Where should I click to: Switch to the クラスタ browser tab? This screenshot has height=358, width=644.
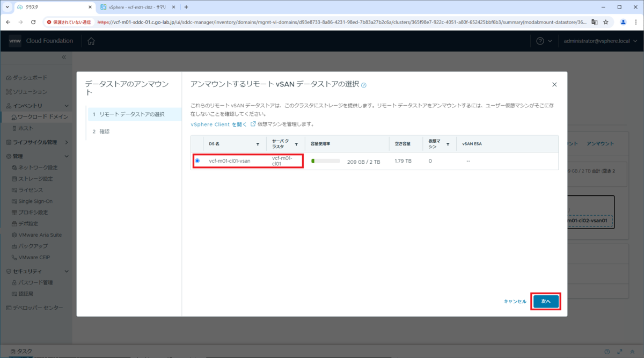tap(54, 8)
